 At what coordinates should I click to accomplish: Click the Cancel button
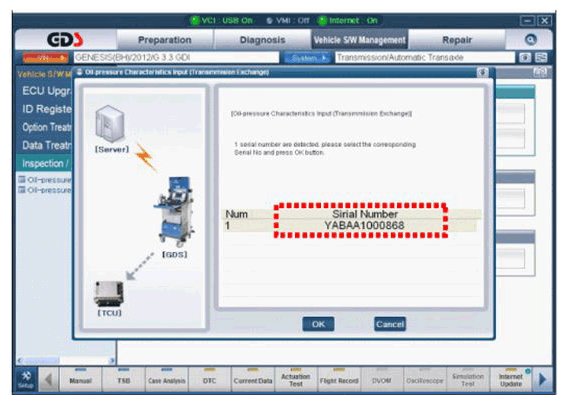390,324
